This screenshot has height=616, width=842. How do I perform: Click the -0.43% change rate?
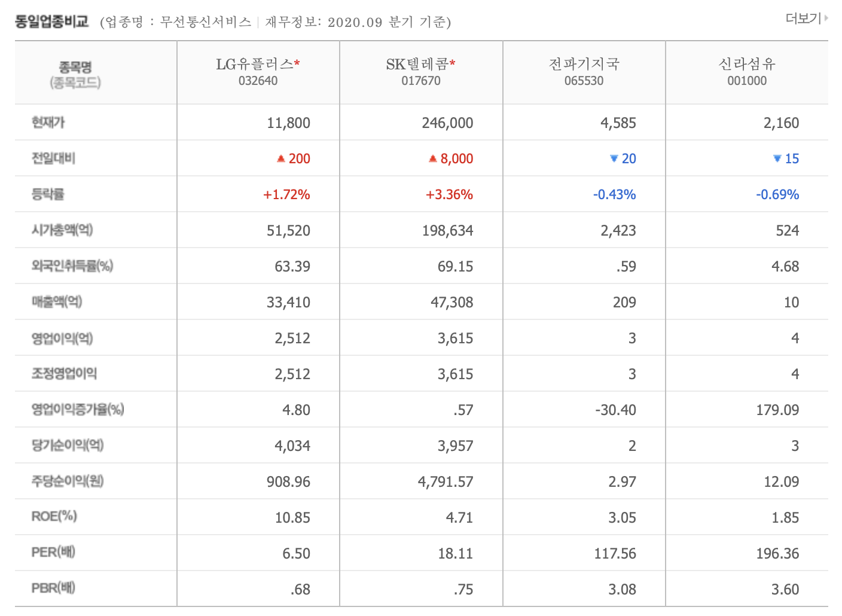click(614, 195)
